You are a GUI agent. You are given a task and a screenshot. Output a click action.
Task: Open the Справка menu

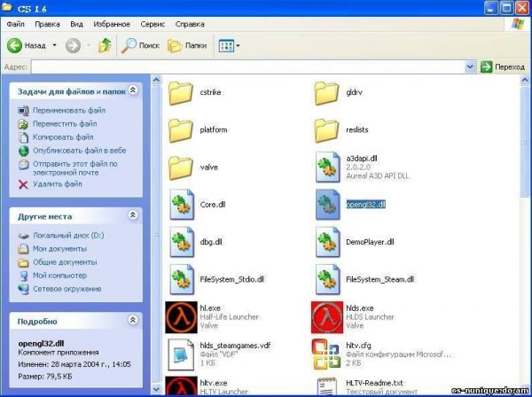190,24
